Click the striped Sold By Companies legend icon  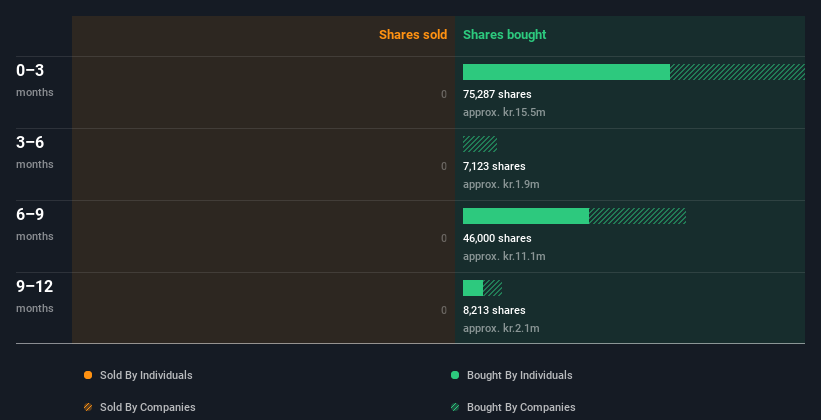[x=88, y=407]
